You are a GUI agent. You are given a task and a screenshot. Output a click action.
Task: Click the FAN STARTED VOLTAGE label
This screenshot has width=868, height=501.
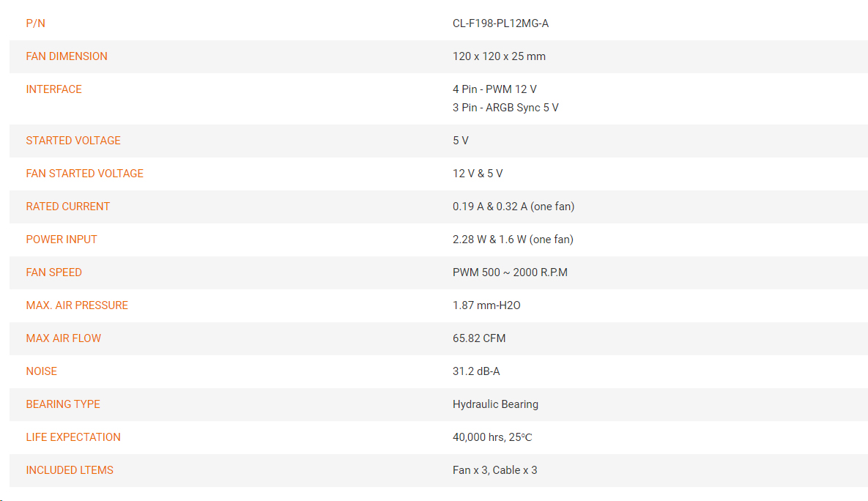pyautogui.click(x=85, y=174)
